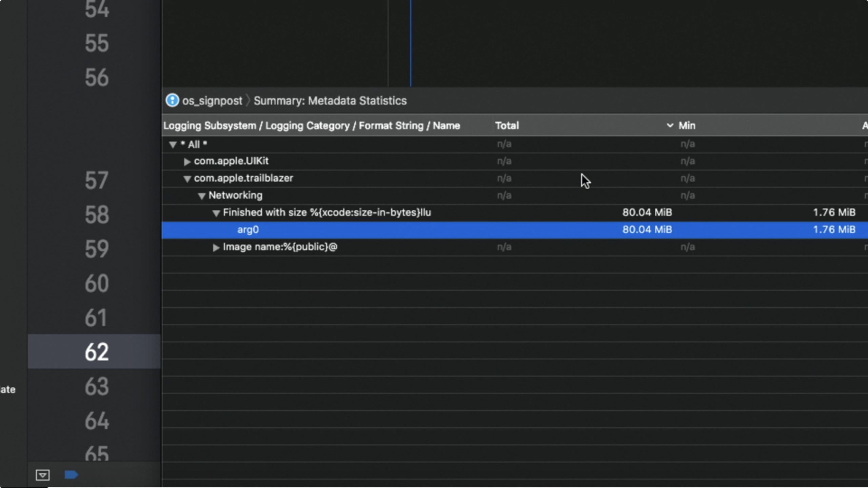Open Summary: Metadata Statistics breadcrumb menu
The width and height of the screenshot is (868, 488).
tap(330, 101)
